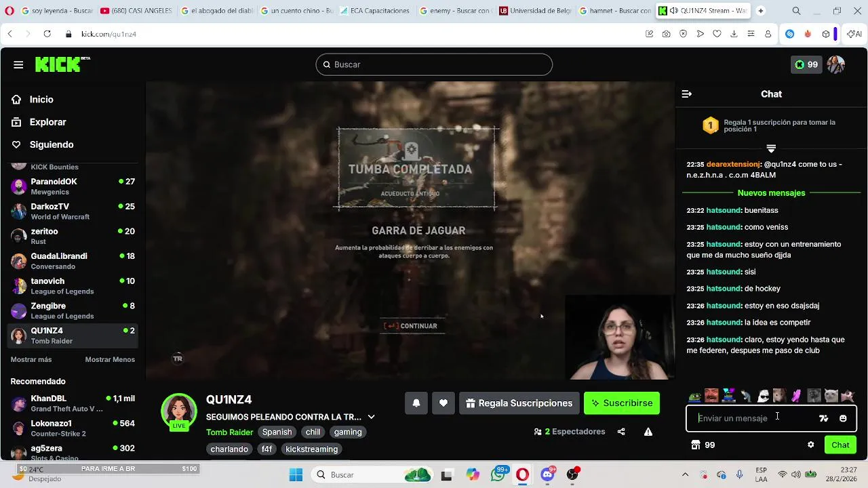Toggle stream notifications bell

416,403
